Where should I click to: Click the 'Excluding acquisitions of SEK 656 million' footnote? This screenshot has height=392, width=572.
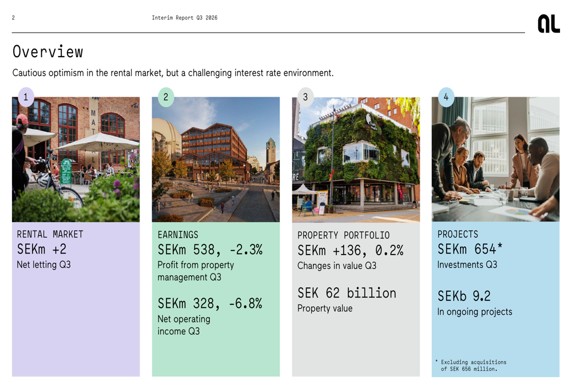click(471, 365)
